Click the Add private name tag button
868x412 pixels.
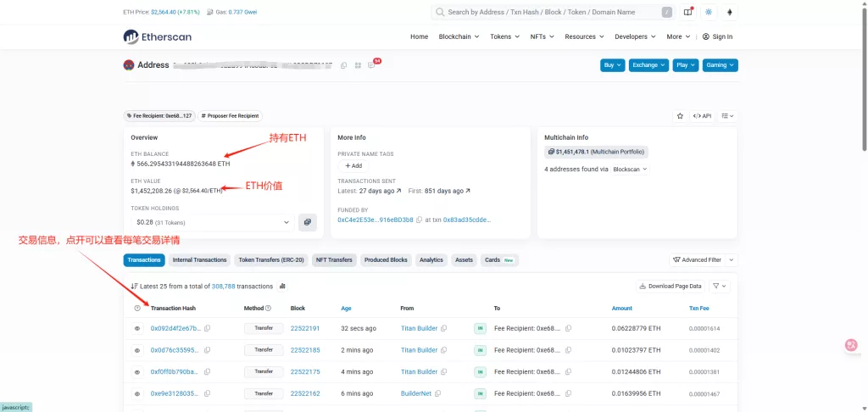(x=353, y=165)
